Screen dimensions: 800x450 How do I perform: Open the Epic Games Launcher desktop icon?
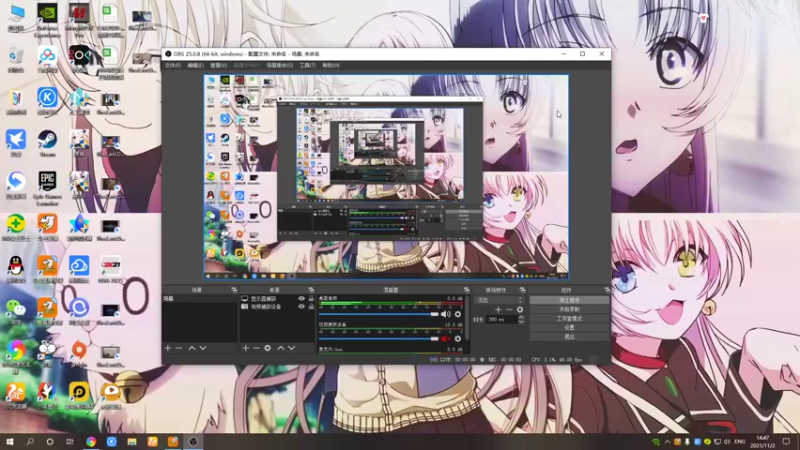coord(47,188)
